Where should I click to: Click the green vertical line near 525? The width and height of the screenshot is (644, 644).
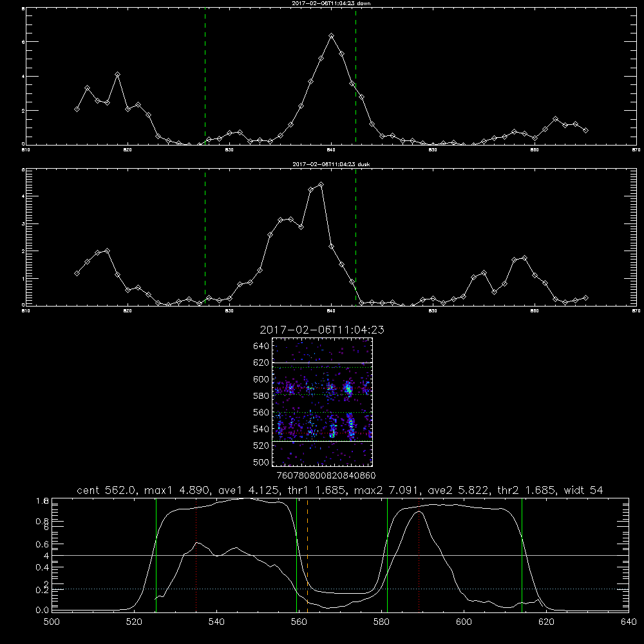[156, 555]
